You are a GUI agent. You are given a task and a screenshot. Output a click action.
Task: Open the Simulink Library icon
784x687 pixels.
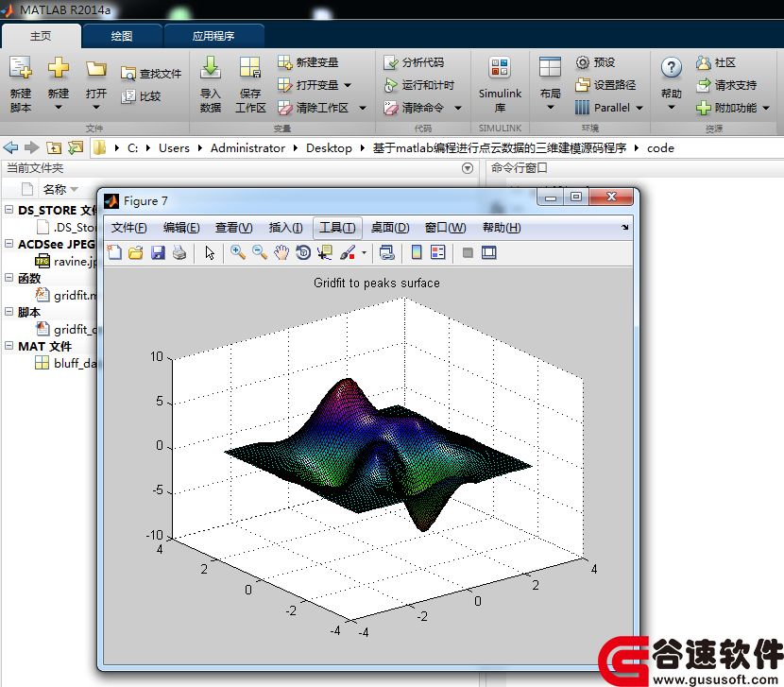pos(500,67)
